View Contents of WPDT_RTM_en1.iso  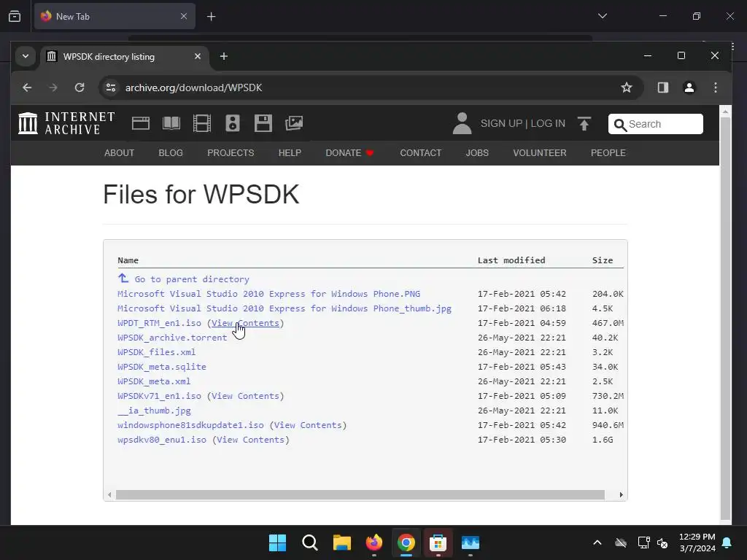[245, 323]
